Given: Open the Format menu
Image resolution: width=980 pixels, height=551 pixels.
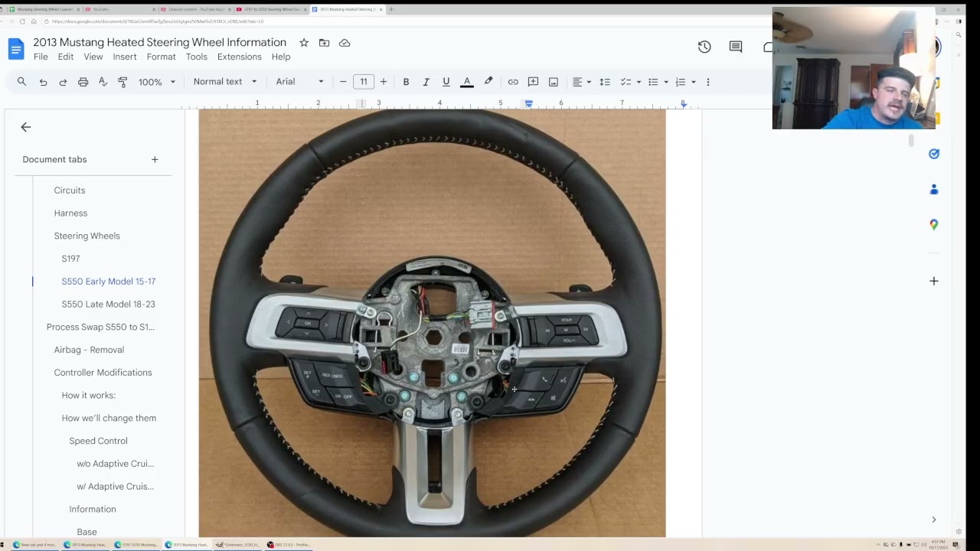Looking at the screenshot, I should pos(161,57).
